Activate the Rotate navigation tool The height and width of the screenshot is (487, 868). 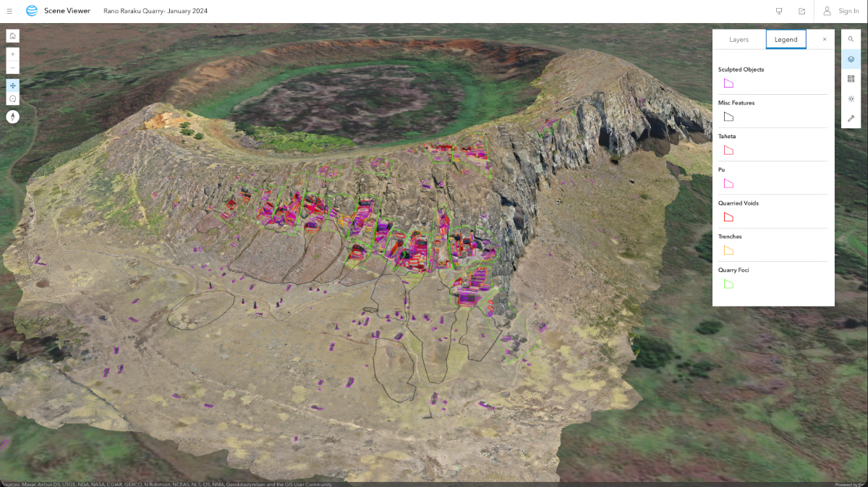pos(12,98)
